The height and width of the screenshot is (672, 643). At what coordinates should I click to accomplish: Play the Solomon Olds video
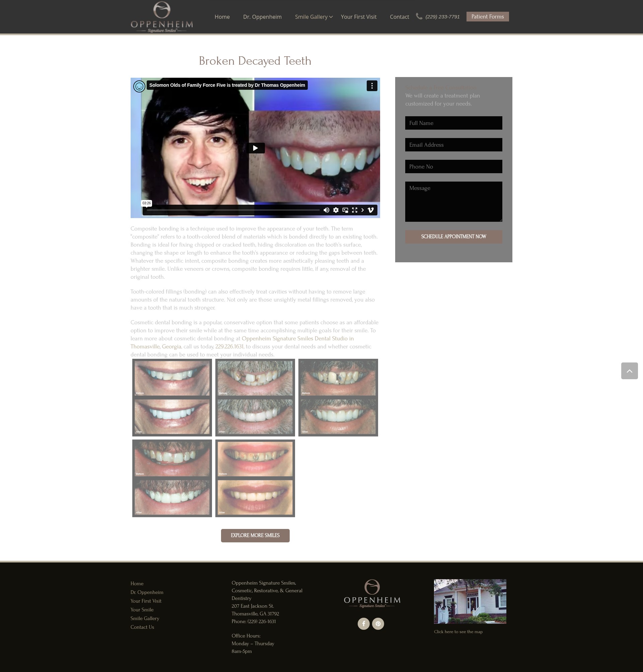click(256, 148)
